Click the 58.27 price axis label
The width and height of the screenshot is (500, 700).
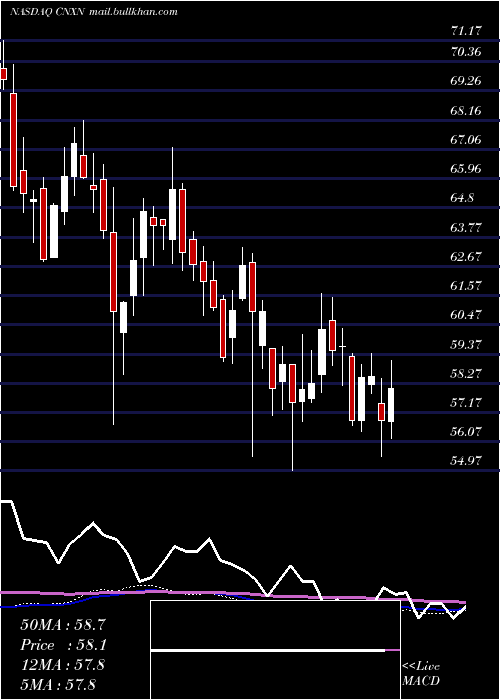tap(466, 374)
